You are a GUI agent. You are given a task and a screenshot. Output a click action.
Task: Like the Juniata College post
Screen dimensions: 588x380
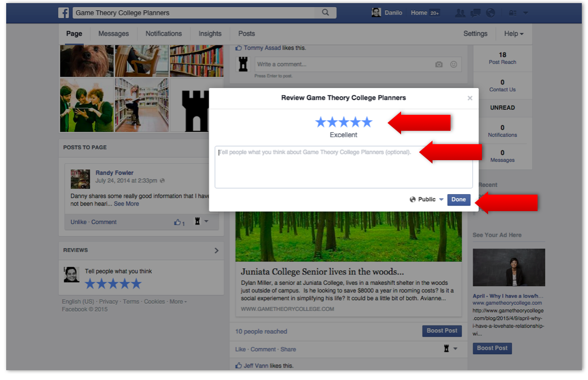[x=240, y=349]
